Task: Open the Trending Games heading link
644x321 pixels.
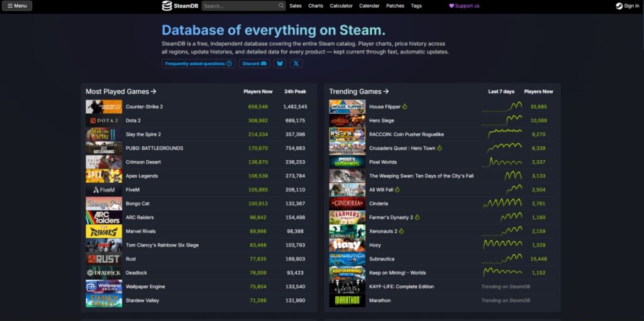Action: click(x=359, y=92)
